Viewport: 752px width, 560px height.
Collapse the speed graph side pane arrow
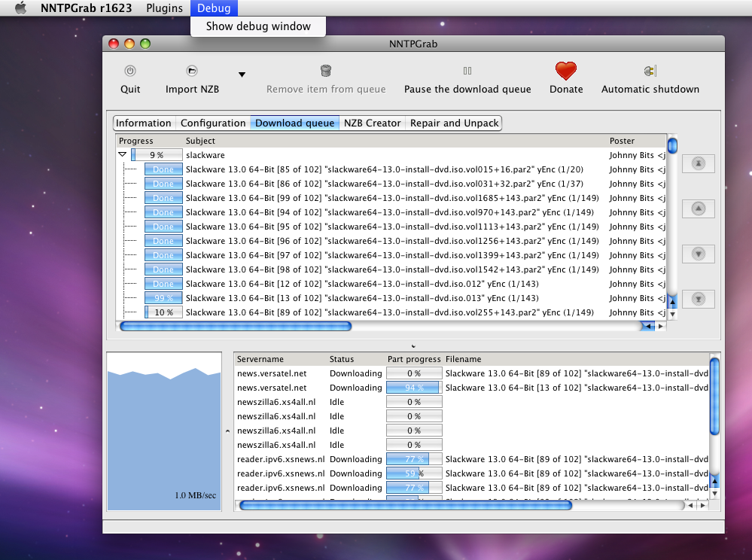(x=228, y=431)
